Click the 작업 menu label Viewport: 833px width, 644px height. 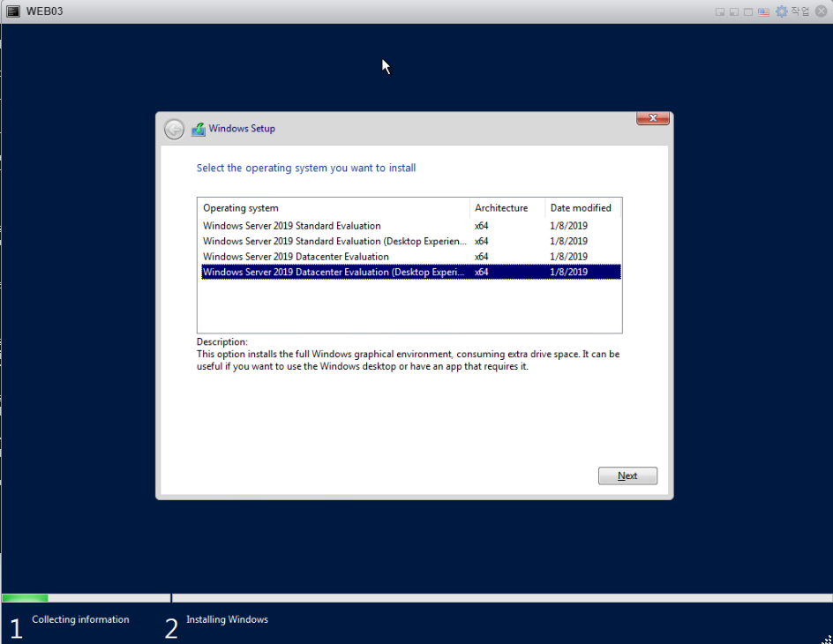(800, 11)
